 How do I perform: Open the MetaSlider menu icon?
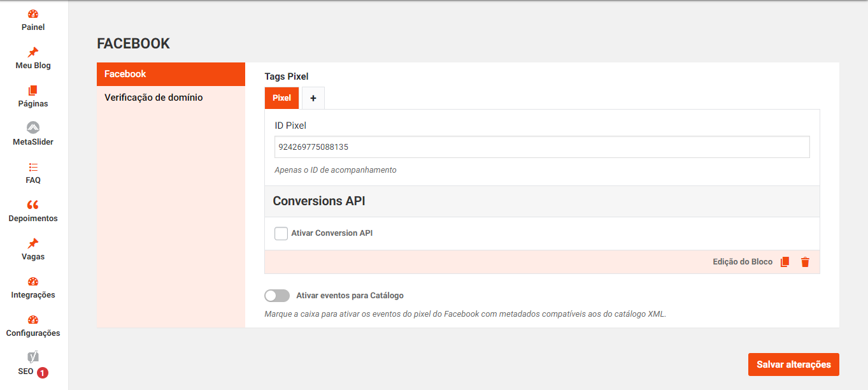pos(33,127)
